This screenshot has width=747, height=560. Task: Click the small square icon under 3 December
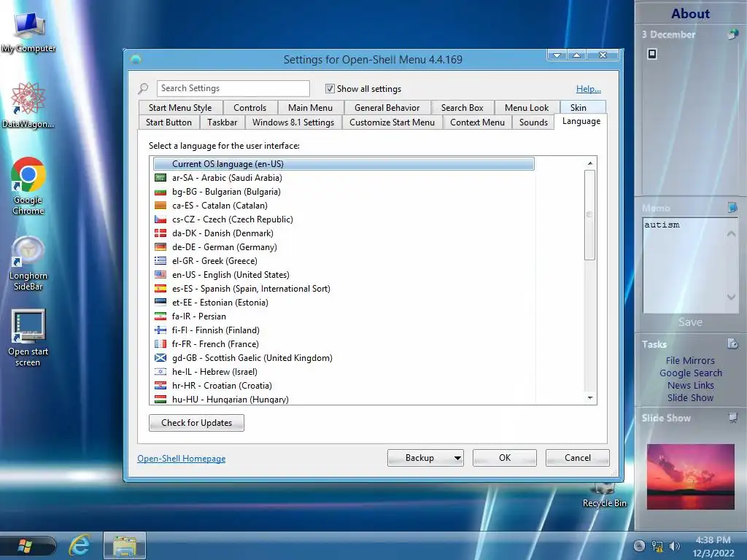pyautogui.click(x=652, y=54)
